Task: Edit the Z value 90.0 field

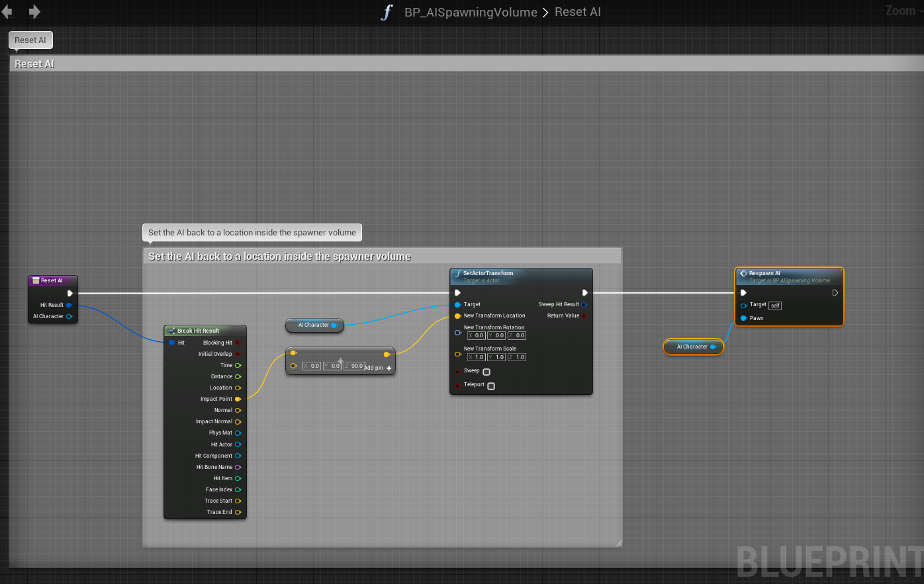Action: click(x=356, y=366)
